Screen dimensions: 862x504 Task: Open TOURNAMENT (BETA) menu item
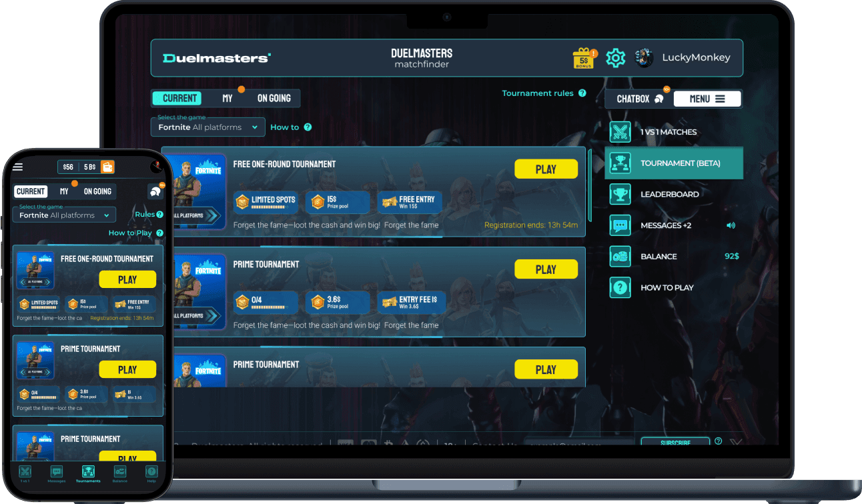coord(674,163)
